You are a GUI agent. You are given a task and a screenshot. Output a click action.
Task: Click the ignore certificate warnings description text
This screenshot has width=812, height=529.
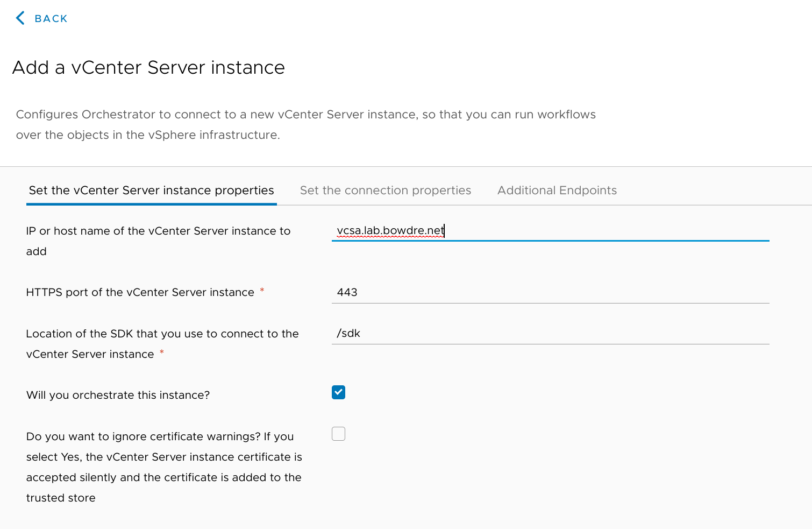[x=164, y=467]
